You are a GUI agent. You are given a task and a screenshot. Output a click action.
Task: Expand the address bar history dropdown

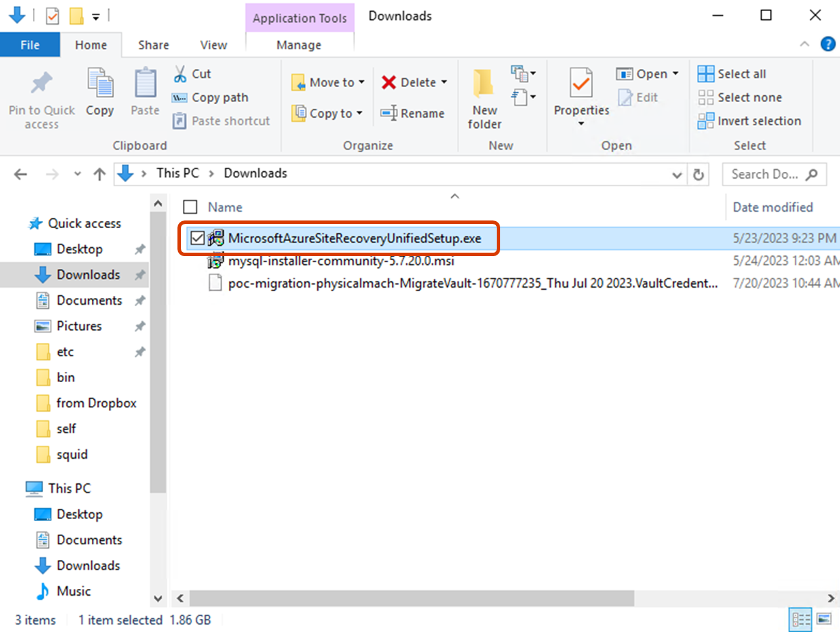coord(676,174)
